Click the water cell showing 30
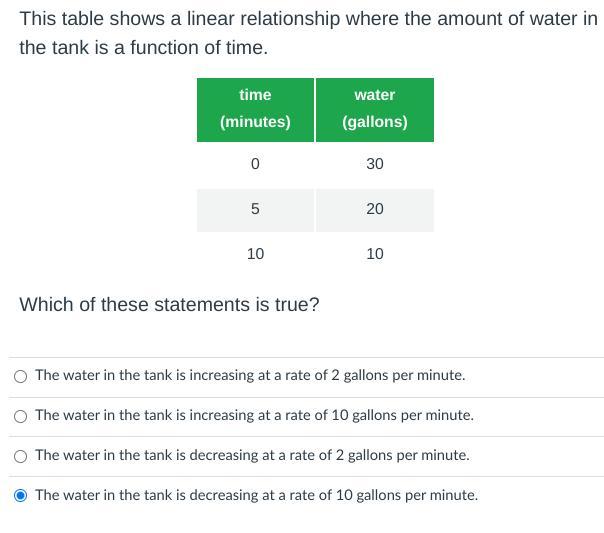This screenshot has height=533, width=604. pyautogui.click(x=374, y=164)
